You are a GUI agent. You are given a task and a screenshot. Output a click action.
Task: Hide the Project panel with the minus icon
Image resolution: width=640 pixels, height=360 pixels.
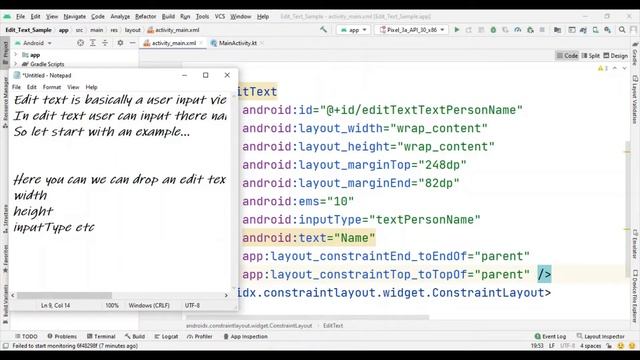coord(132,43)
